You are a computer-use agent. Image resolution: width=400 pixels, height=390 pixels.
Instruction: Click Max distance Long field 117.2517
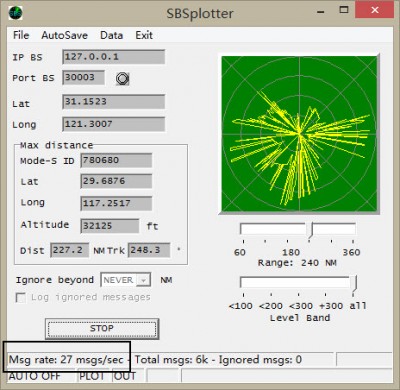[116, 203]
